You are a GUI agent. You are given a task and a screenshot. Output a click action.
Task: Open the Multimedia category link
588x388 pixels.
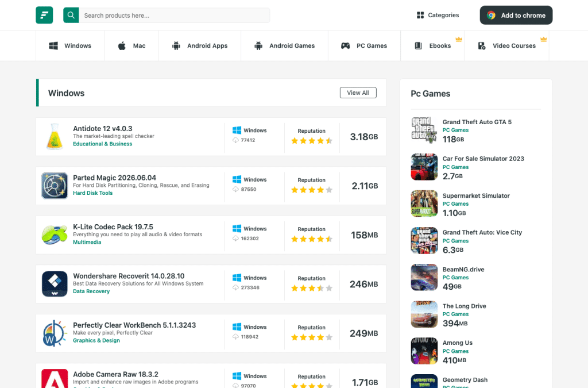click(x=87, y=242)
